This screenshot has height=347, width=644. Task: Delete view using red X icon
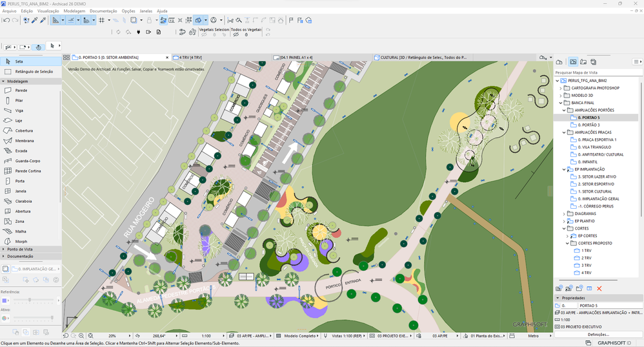(x=599, y=289)
